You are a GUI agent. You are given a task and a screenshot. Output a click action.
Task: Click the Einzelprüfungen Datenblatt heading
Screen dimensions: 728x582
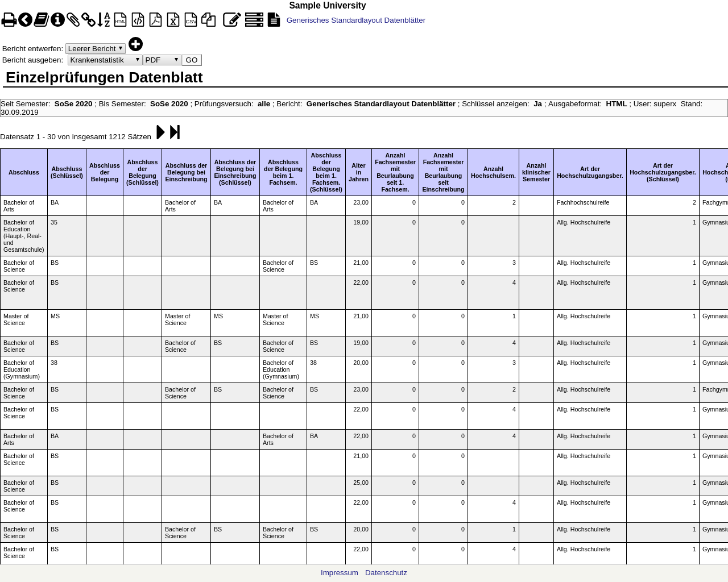104,77
